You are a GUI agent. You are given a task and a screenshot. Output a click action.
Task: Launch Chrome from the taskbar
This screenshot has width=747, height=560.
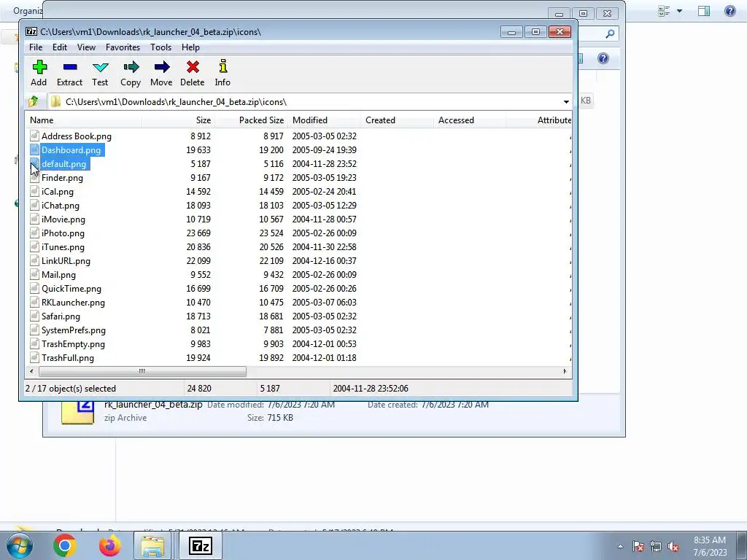tap(64, 545)
